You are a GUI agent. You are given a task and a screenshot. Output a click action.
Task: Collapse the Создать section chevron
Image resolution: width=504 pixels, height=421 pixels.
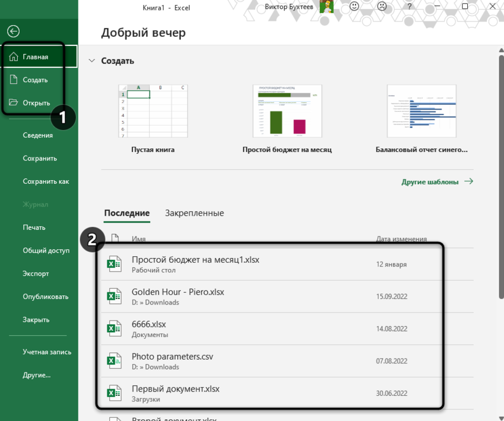(92, 61)
